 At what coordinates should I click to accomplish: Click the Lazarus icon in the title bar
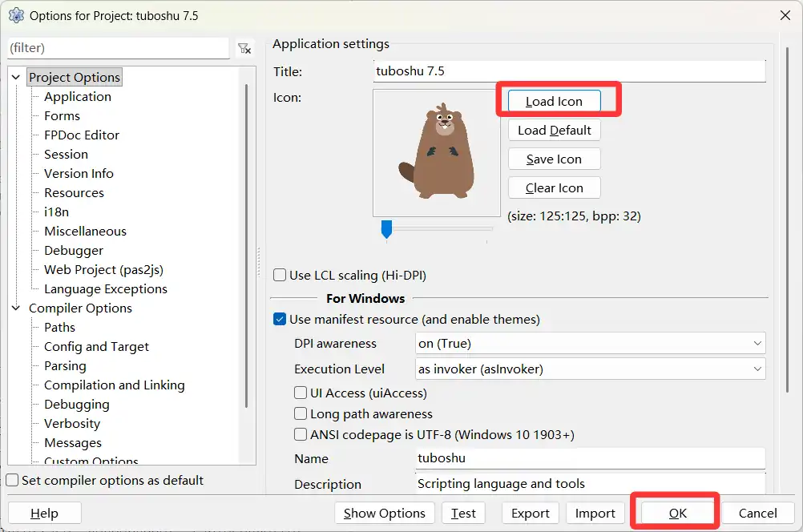16,15
